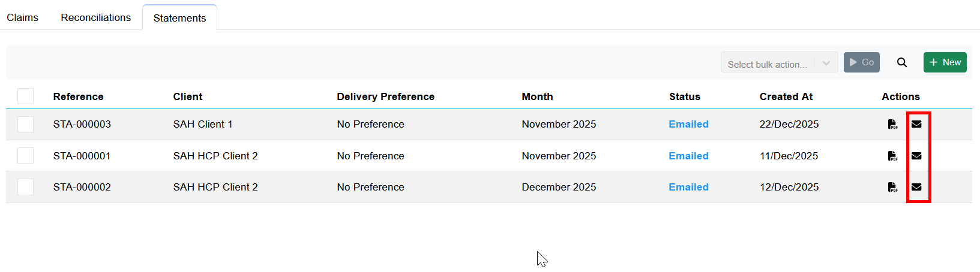This screenshot has height=272, width=980.
Task: Tick the select-all checkbox in the header
Action: tap(25, 96)
